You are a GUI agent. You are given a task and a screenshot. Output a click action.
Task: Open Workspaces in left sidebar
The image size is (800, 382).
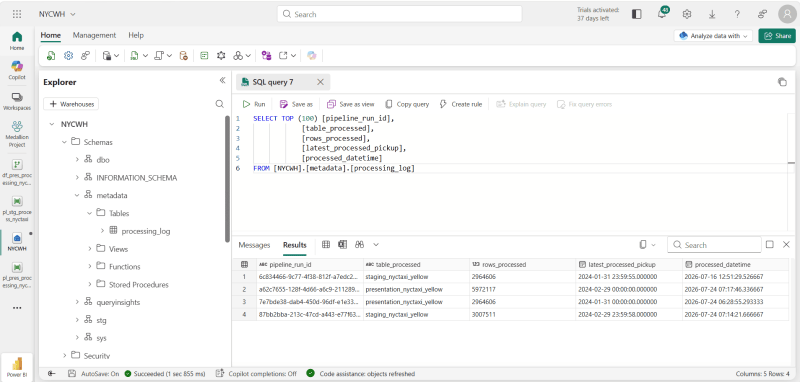pyautogui.click(x=17, y=101)
